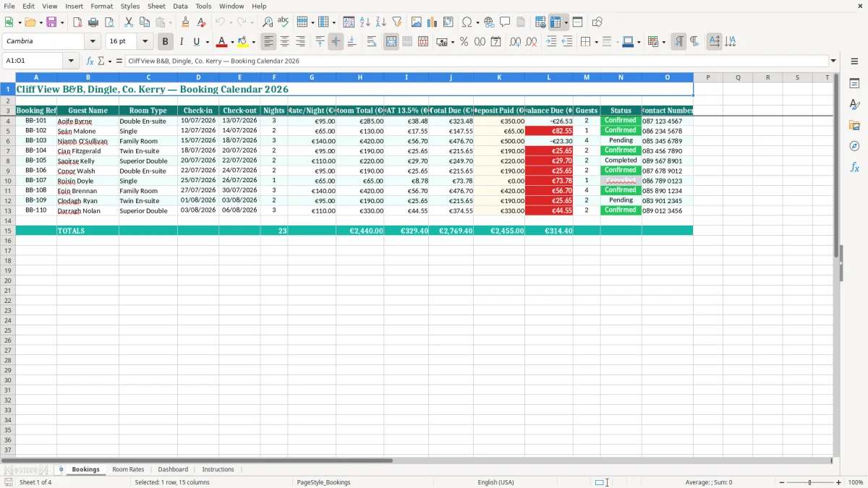Toggle Merge and Center Cells
Viewport: 868px width, 488px height.
pyautogui.click(x=391, y=42)
